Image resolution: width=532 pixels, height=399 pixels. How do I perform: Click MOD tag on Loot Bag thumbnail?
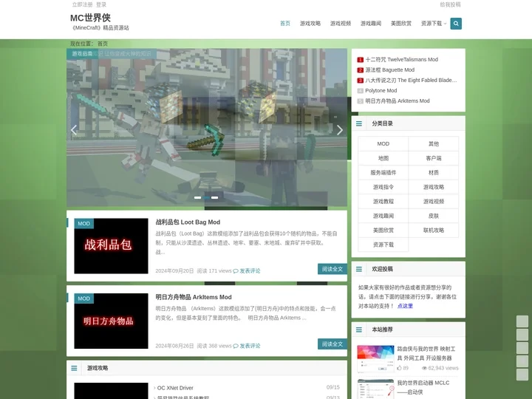83,224
